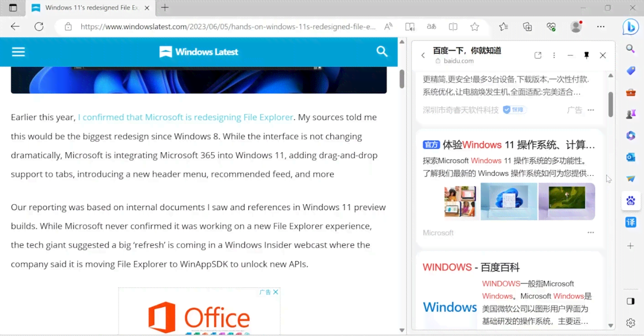Select the Baidu paw sidebar app
Viewport: 644px width, 336px height.
pyautogui.click(x=631, y=201)
